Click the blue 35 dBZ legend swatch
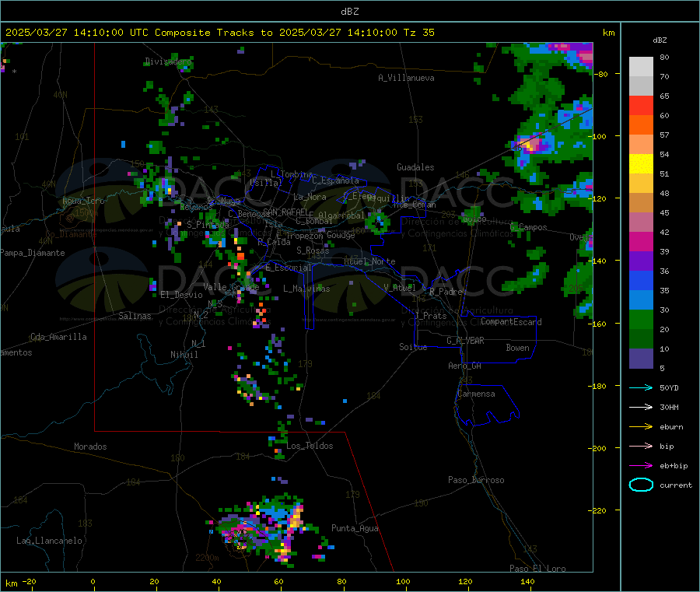This screenshot has height=592, width=700. click(641, 280)
